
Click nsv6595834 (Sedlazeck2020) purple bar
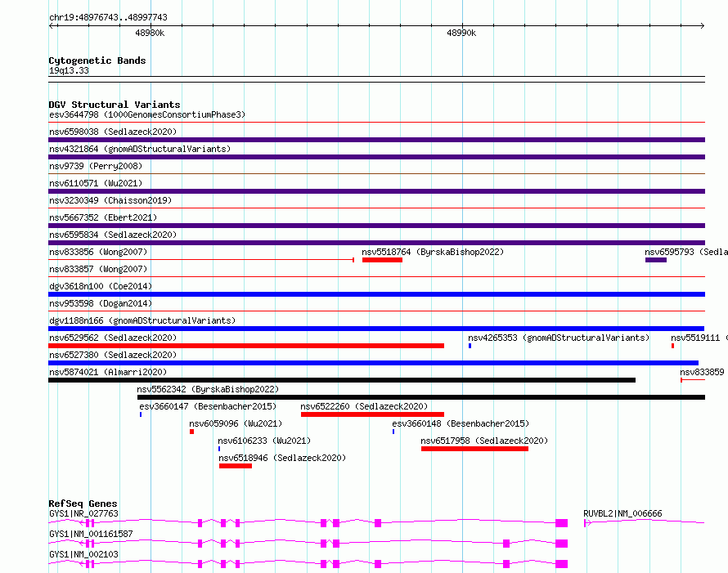[x=376, y=243]
